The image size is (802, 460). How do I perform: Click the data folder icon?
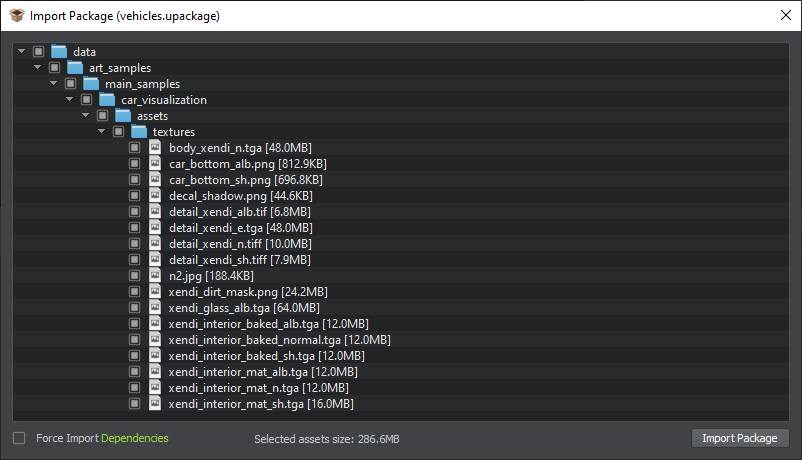pyautogui.click(x=59, y=52)
